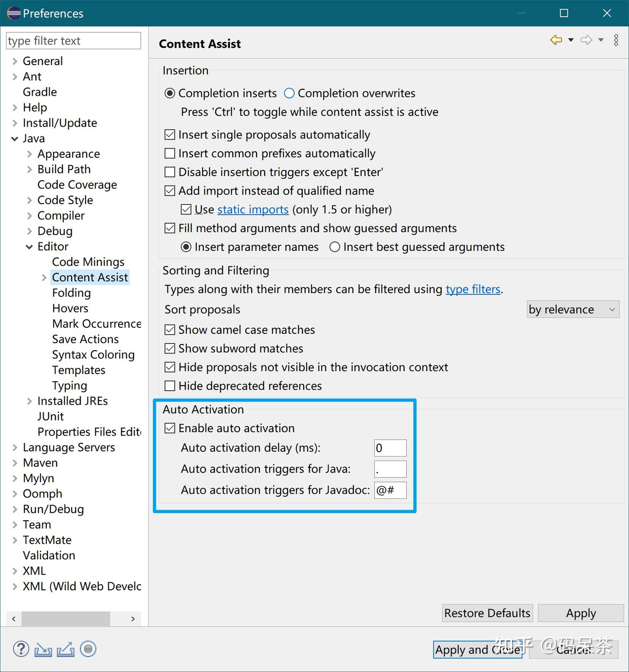This screenshot has width=629, height=672.
Task: Select the Completion overwrites radio button
Action: (x=289, y=94)
